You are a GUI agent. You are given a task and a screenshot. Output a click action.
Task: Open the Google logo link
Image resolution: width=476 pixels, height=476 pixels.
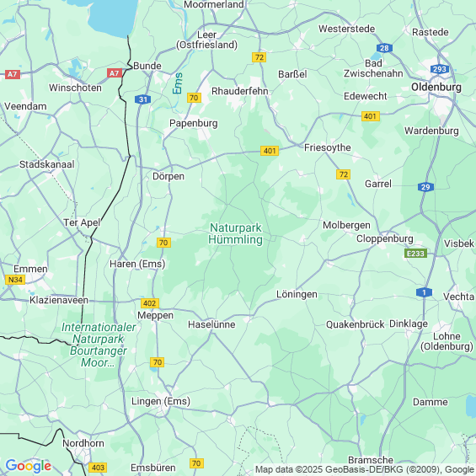[29, 466]
